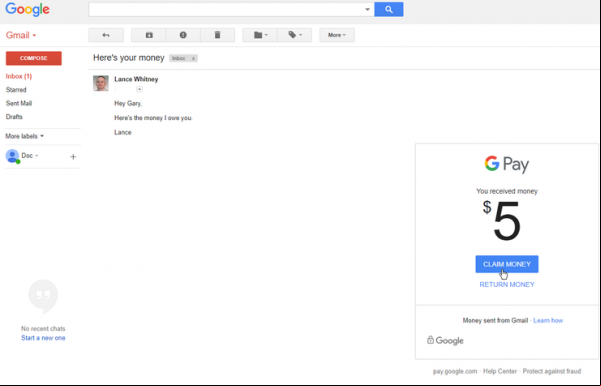Image resolution: width=601 pixels, height=386 pixels.
Task: Click the Claim Money button
Action: (x=507, y=264)
